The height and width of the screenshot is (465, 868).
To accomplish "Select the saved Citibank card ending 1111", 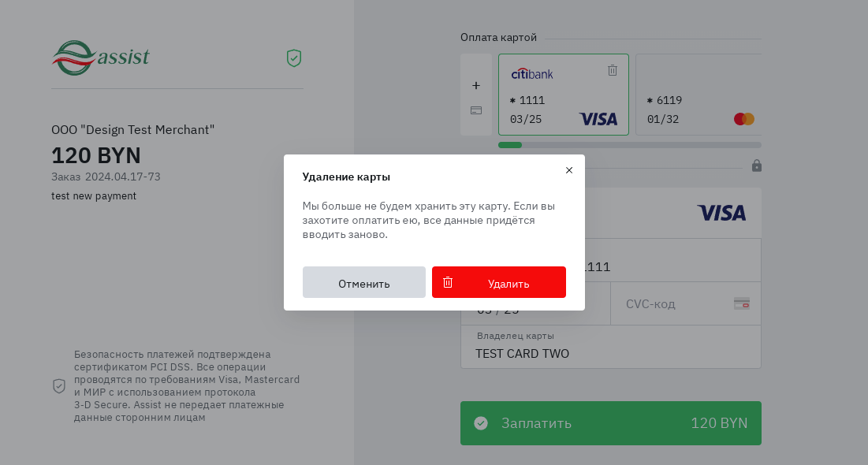I will 563,95.
